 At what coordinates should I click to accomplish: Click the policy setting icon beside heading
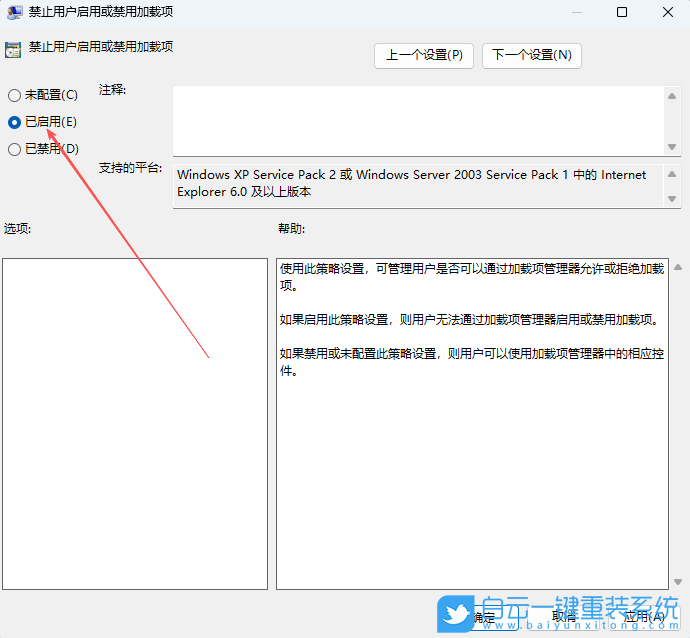pyautogui.click(x=13, y=50)
